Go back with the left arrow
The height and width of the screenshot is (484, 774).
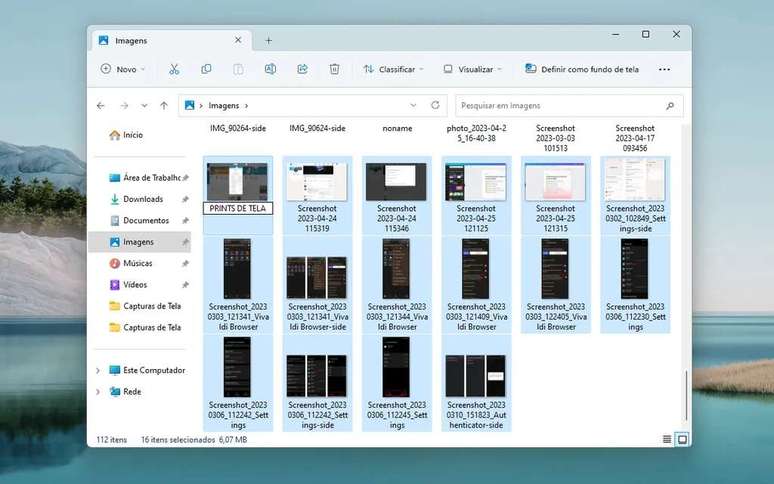coord(101,106)
